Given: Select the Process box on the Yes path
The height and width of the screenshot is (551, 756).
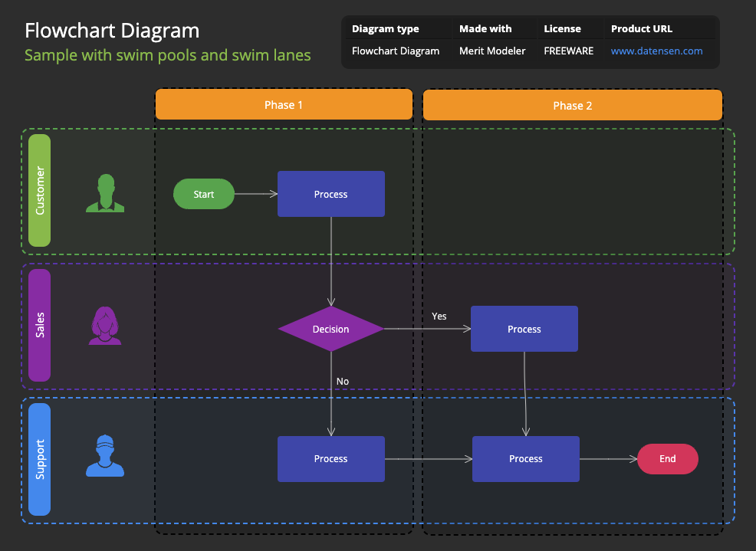Looking at the screenshot, I should coord(524,329).
